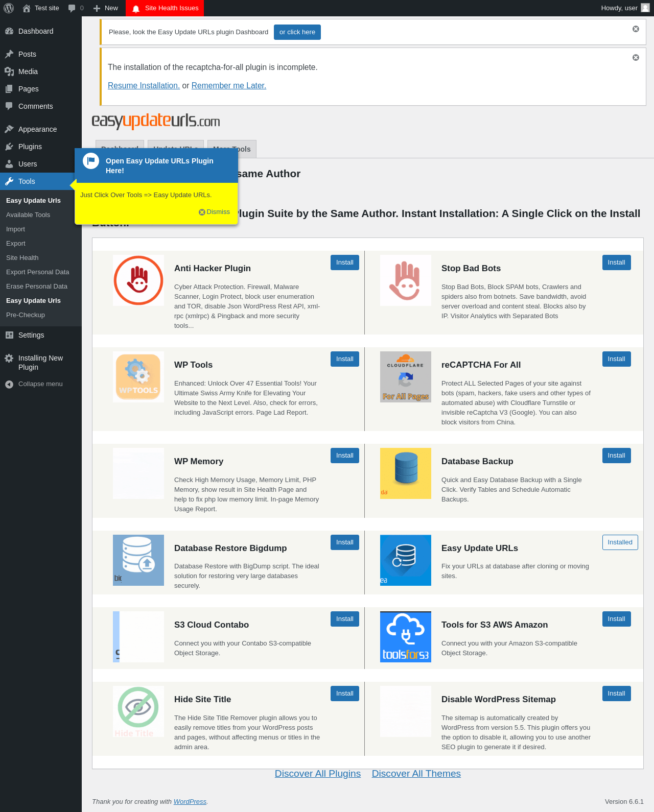
Task: Install Tools for S3 AWS Amazon
Action: click(x=617, y=619)
